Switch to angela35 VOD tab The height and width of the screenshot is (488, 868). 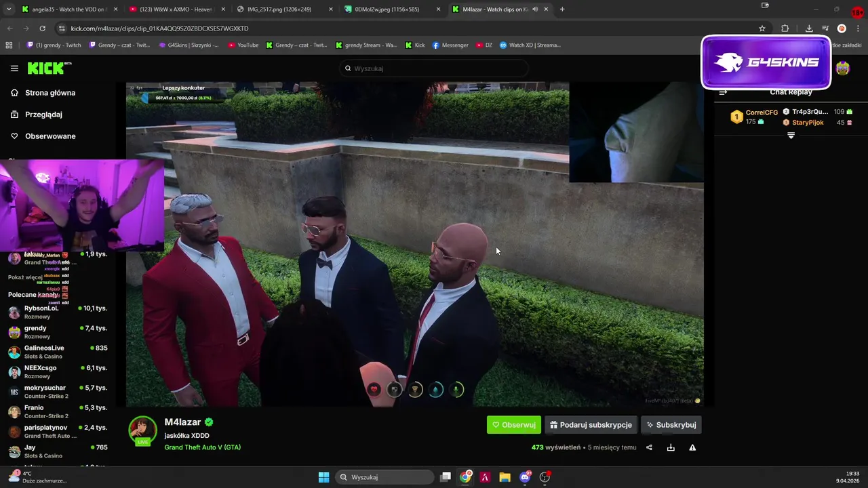(68, 9)
